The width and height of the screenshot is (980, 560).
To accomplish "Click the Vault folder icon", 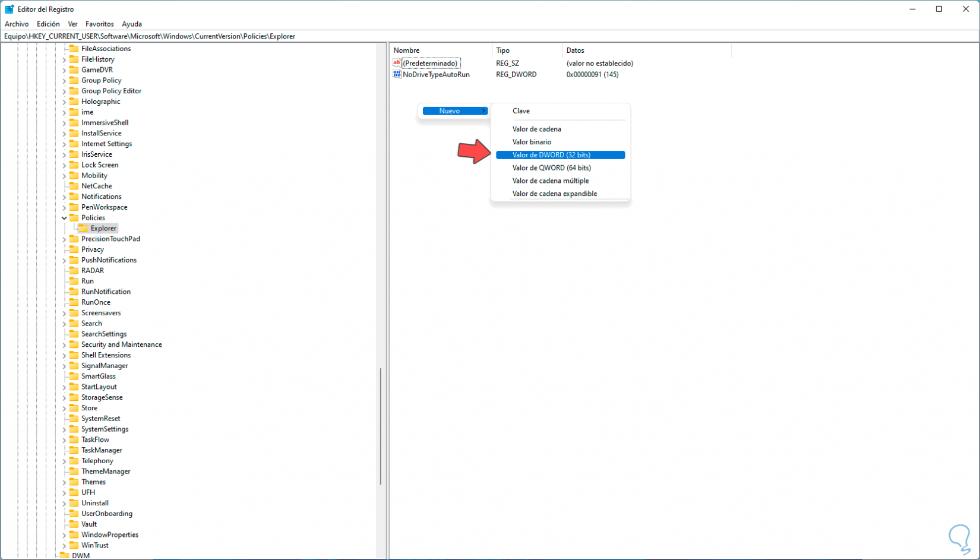I will (74, 524).
